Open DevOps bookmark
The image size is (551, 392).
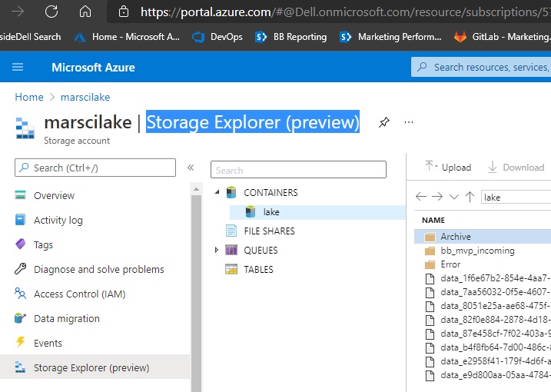click(x=217, y=37)
